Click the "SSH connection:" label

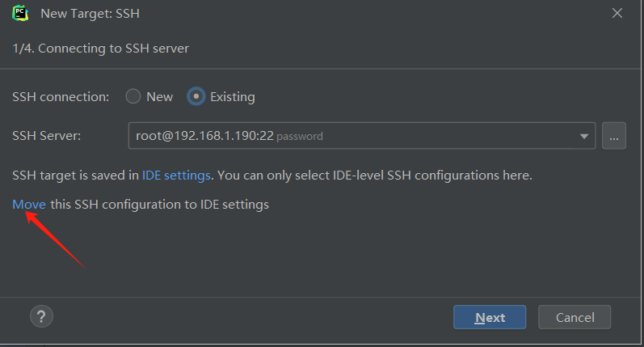click(x=61, y=96)
